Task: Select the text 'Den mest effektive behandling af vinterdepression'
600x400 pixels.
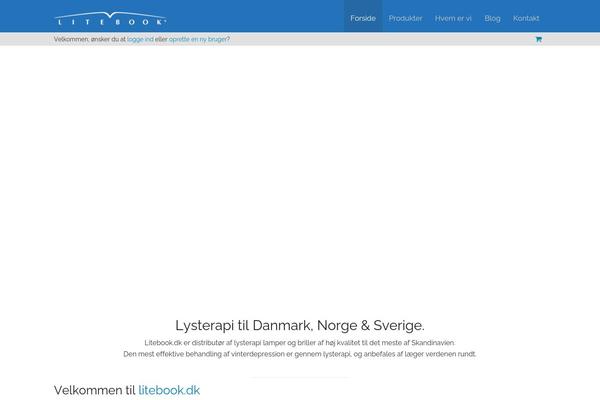Action: pos(204,354)
